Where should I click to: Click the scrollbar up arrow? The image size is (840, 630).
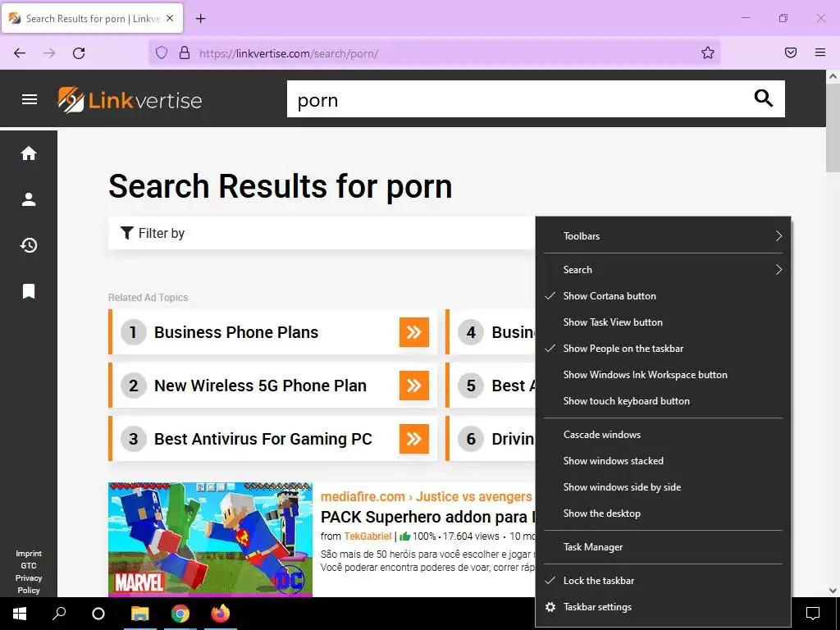833,76
